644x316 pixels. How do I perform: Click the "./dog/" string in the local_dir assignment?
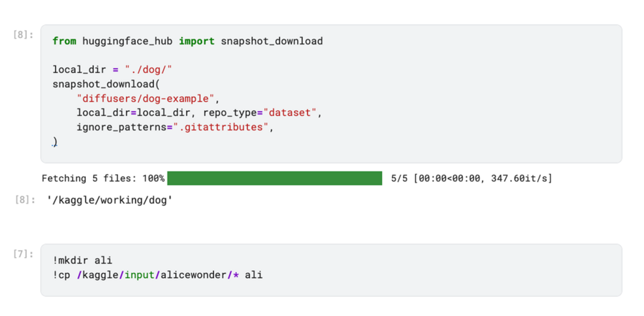148,70
